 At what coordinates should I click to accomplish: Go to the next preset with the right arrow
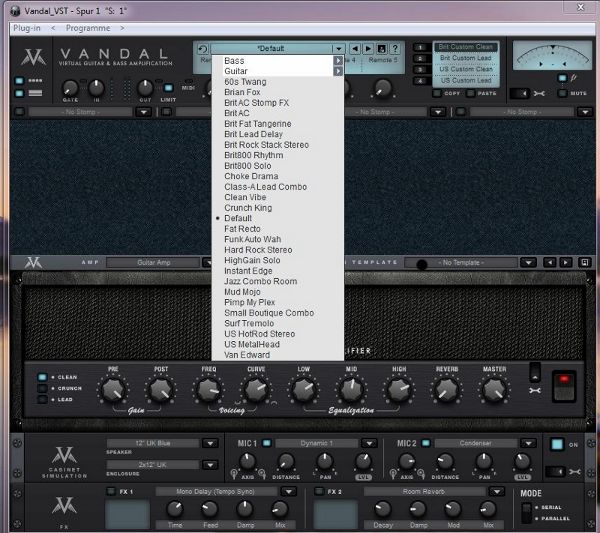(368, 49)
